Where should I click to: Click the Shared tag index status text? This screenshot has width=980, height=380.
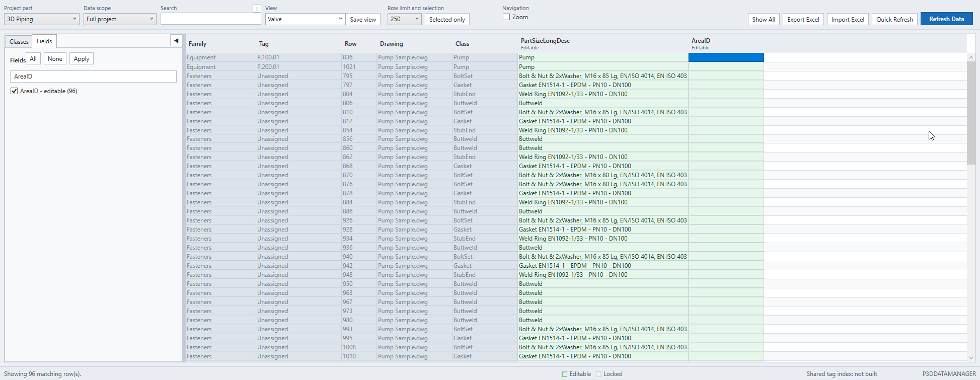pos(842,374)
